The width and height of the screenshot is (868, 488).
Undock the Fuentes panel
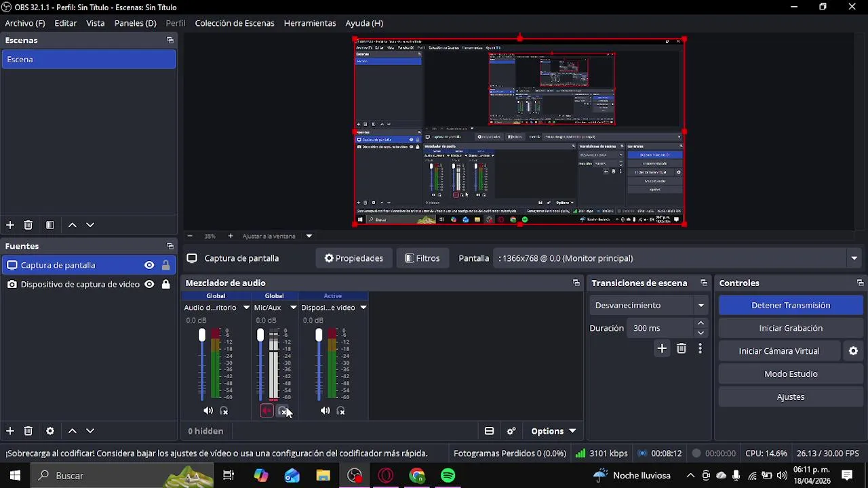pyautogui.click(x=170, y=247)
